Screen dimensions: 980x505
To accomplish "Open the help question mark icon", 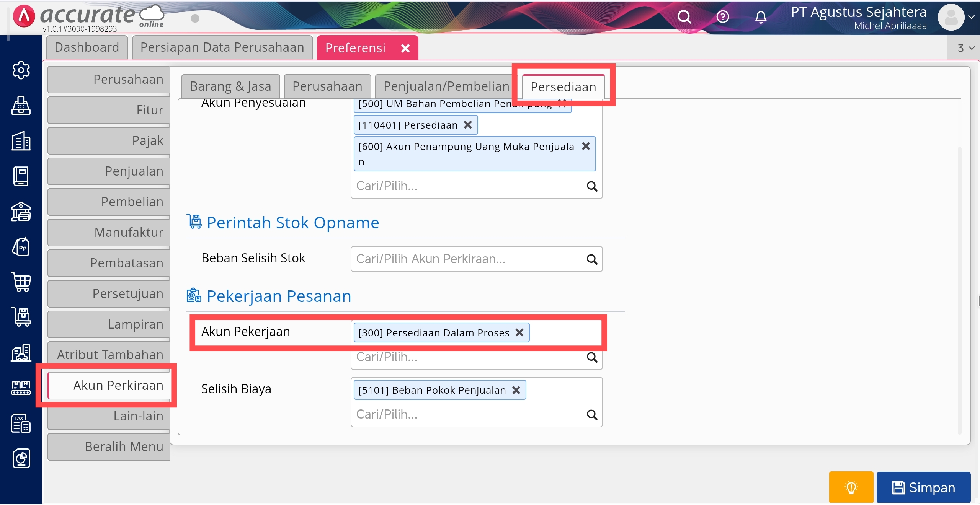I will 723,17.
